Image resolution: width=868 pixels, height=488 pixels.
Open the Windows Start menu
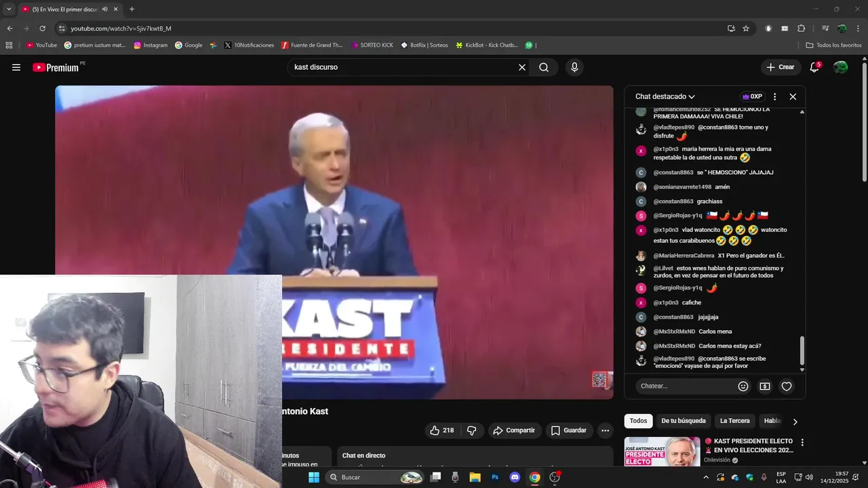pyautogui.click(x=313, y=477)
